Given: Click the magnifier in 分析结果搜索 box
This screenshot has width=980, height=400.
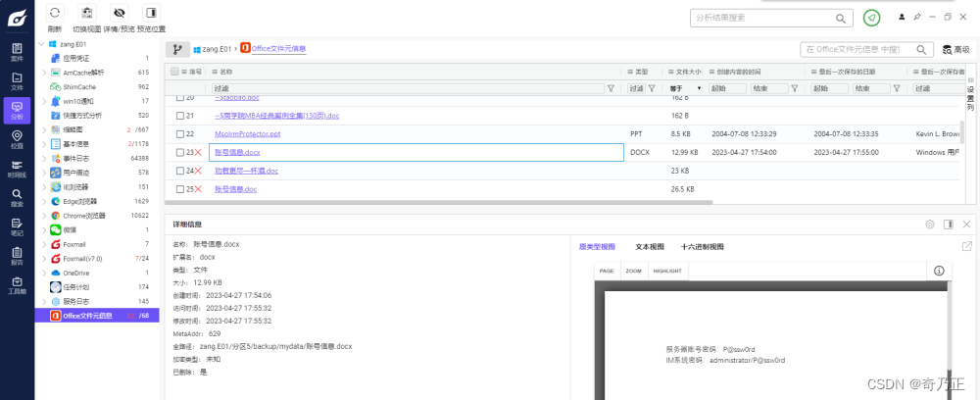Looking at the screenshot, I should click(x=842, y=18).
